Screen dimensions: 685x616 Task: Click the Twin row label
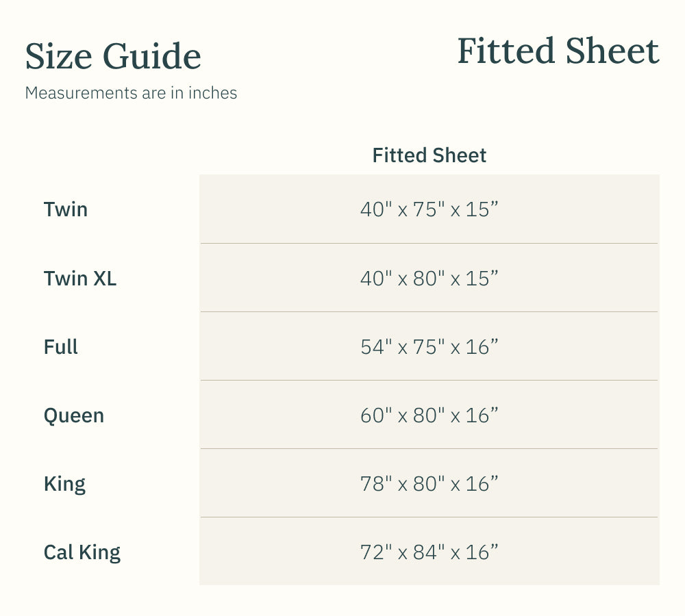pos(66,209)
